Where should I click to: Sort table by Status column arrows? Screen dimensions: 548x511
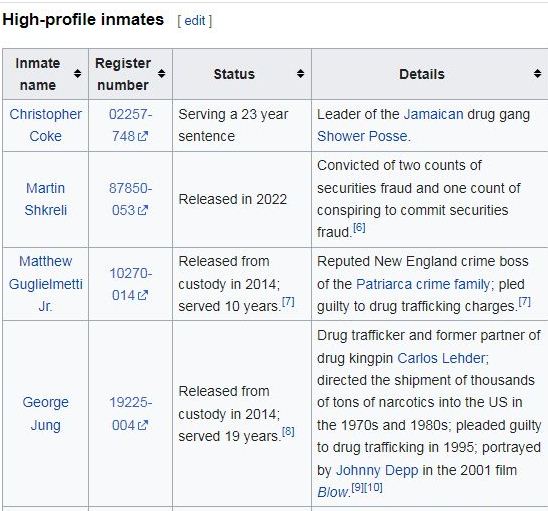coord(300,74)
